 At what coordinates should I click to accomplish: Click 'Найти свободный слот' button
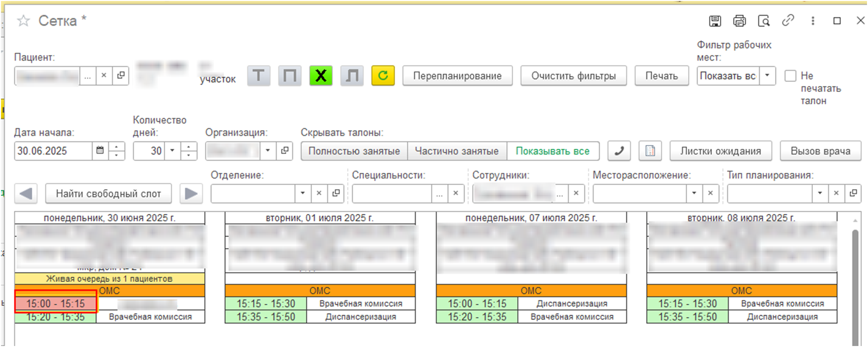pos(108,194)
